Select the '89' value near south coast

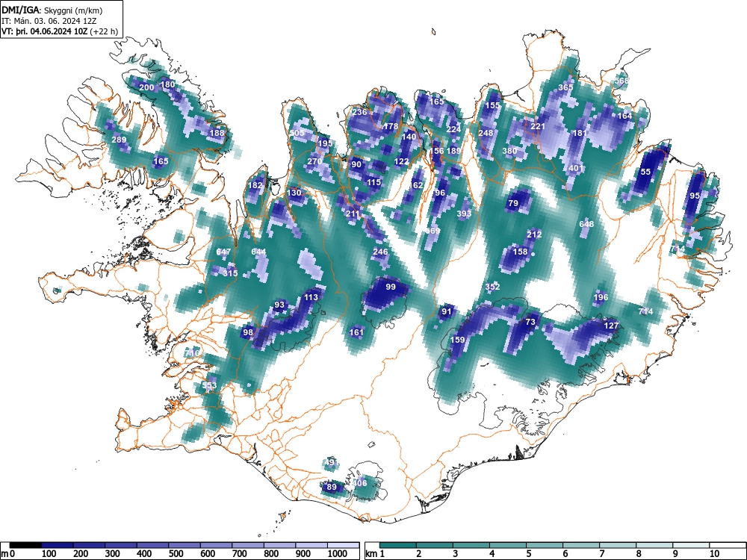click(332, 487)
